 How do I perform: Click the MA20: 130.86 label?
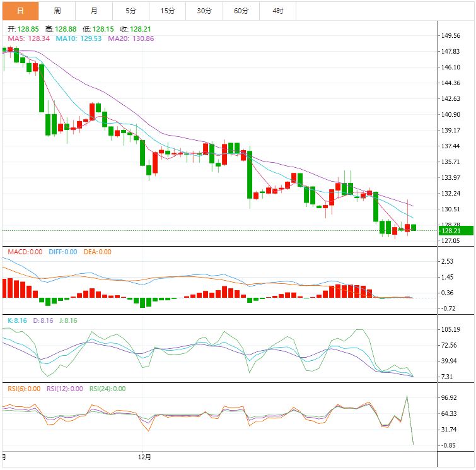pos(131,38)
